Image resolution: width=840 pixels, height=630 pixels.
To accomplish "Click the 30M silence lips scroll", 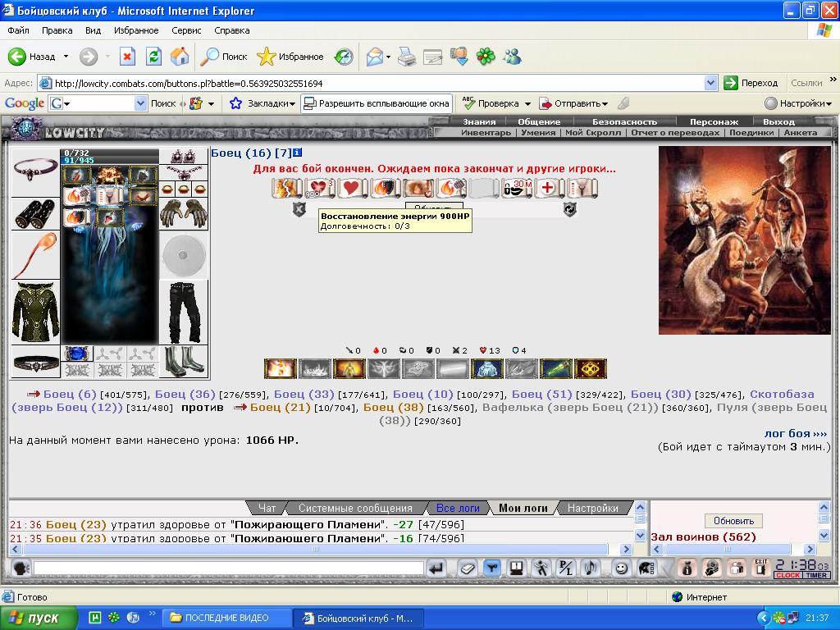I will coord(517,188).
